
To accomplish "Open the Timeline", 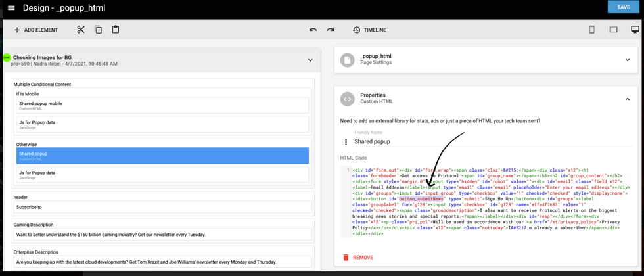I will pos(369,30).
